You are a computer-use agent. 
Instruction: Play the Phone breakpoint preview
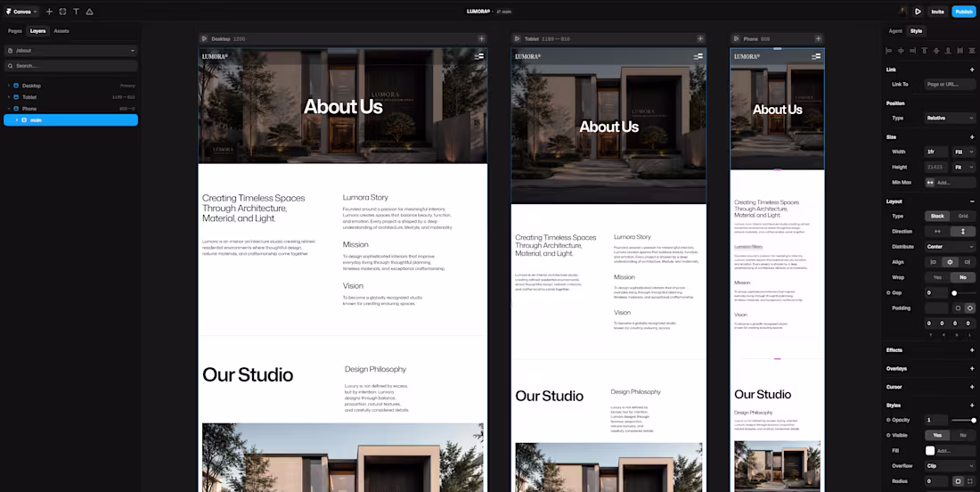click(736, 38)
